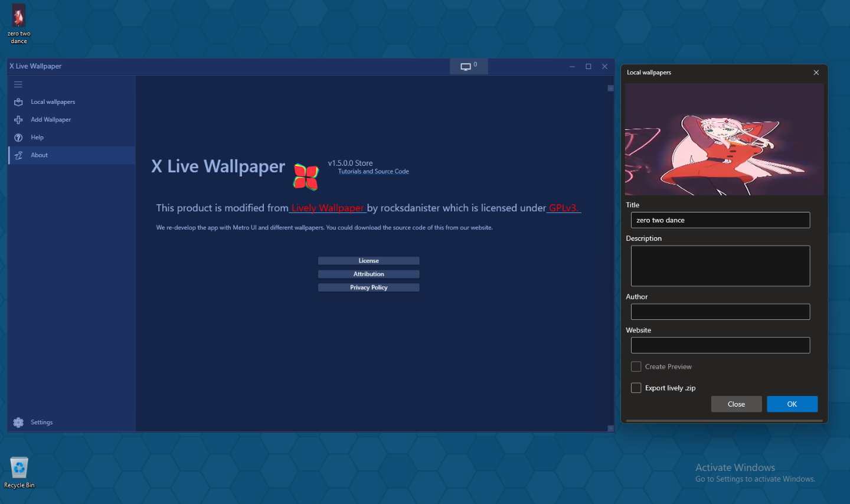Image resolution: width=850 pixels, height=504 pixels.
Task: Click the scroll down arrow in About page
Action: click(611, 428)
